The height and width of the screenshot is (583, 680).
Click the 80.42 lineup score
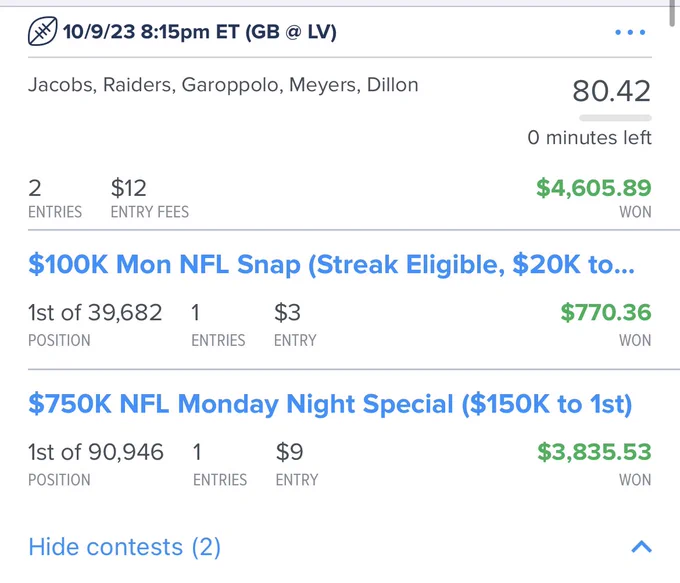point(611,91)
